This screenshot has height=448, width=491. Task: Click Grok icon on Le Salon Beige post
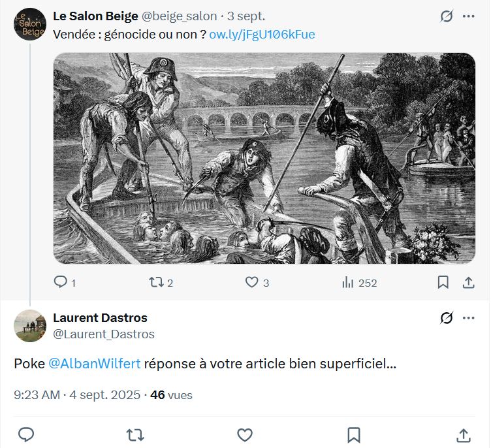point(447,16)
